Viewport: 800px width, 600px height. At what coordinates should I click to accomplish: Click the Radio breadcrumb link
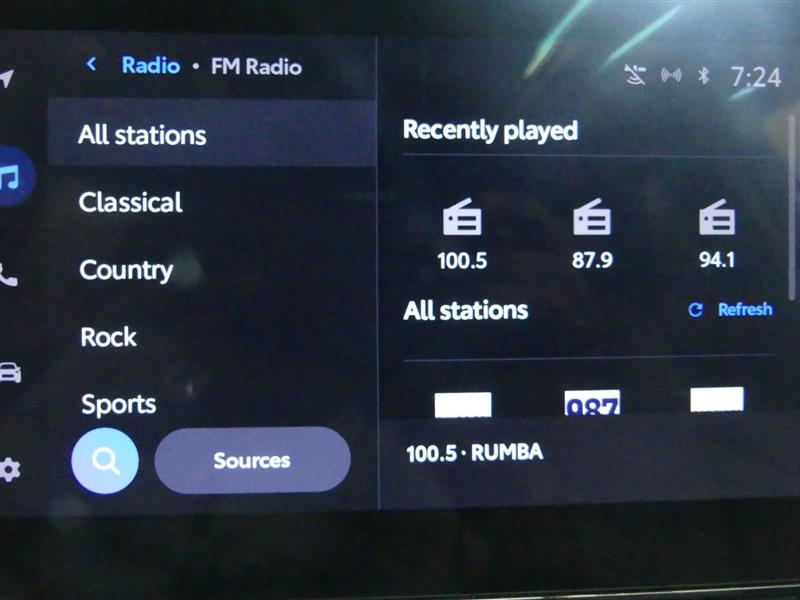click(x=150, y=65)
